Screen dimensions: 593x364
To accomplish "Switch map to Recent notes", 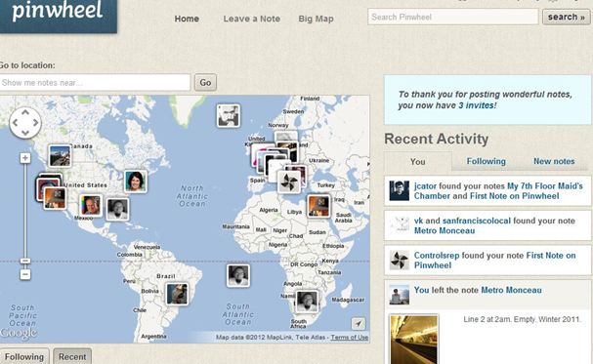I will 72,356.
